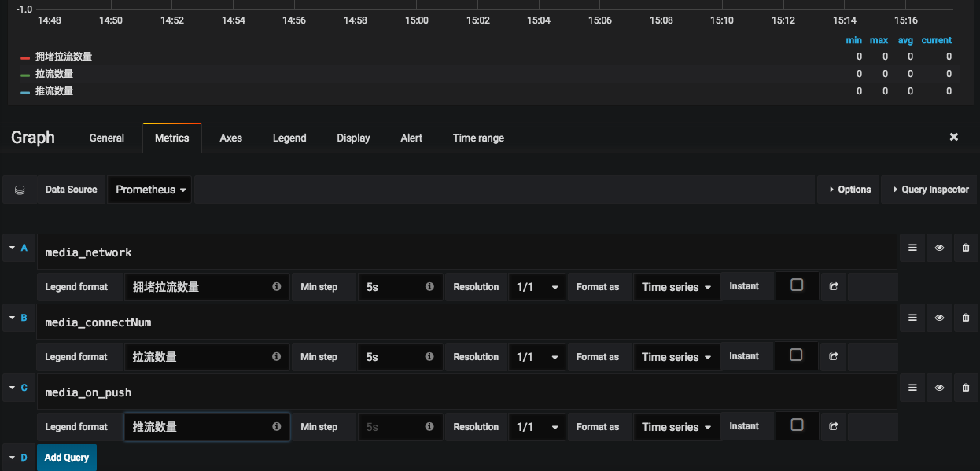Go to the Legend tab
Viewport: 980px width, 471px height.
point(289,138)
